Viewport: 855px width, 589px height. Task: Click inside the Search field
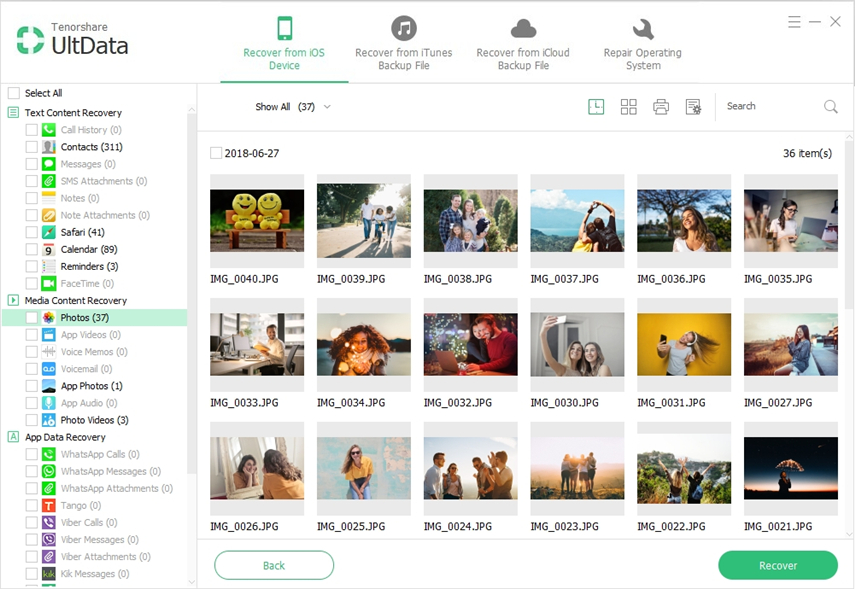(x=772, y=106)
